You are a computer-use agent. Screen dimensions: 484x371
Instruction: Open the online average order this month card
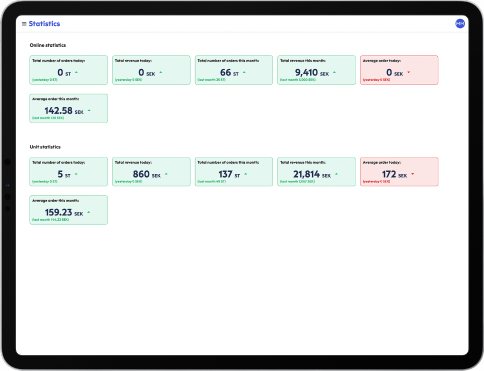69,108
